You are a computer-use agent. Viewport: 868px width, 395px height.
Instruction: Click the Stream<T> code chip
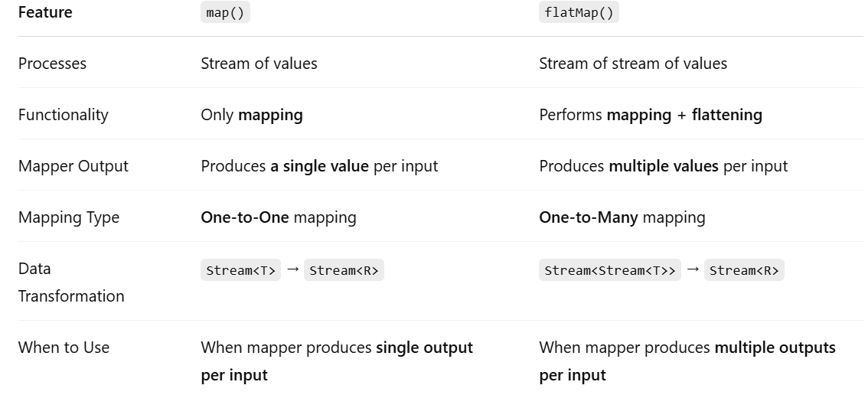240,270
